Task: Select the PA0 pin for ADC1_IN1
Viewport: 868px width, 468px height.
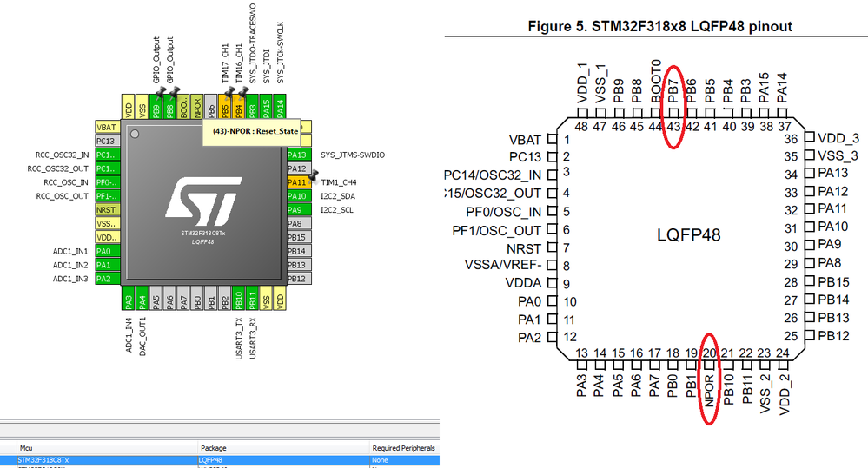Action: click(108, 251)
